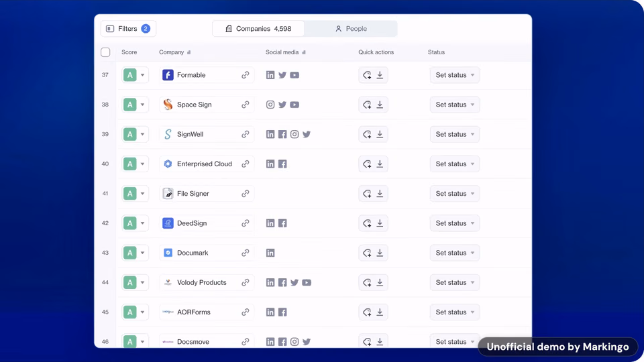Open Formable's LinkedIn page icon
The width and height of the screenshot is (644, 362).
pos(270,75)
